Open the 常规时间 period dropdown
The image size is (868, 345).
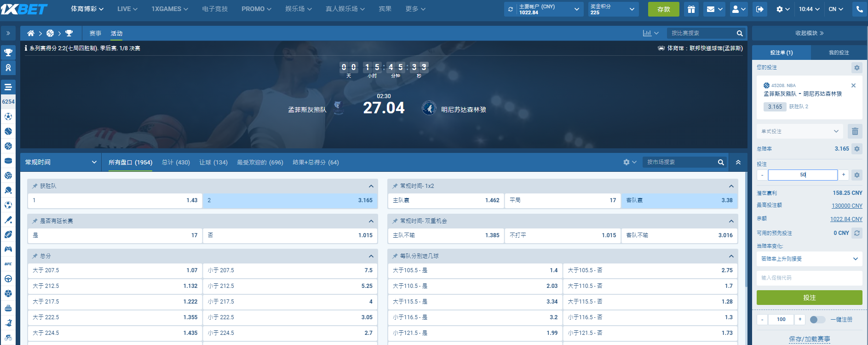coord(61,162)
